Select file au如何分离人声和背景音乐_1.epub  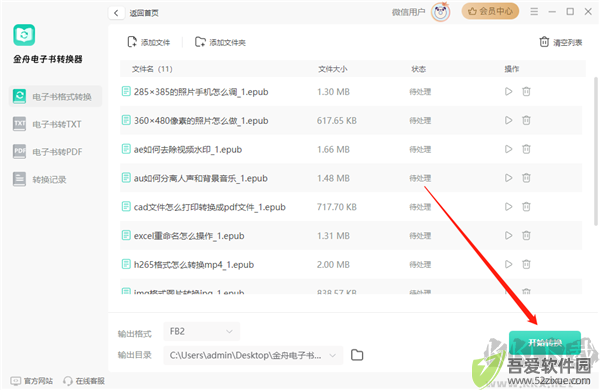(x=201, y=178)
